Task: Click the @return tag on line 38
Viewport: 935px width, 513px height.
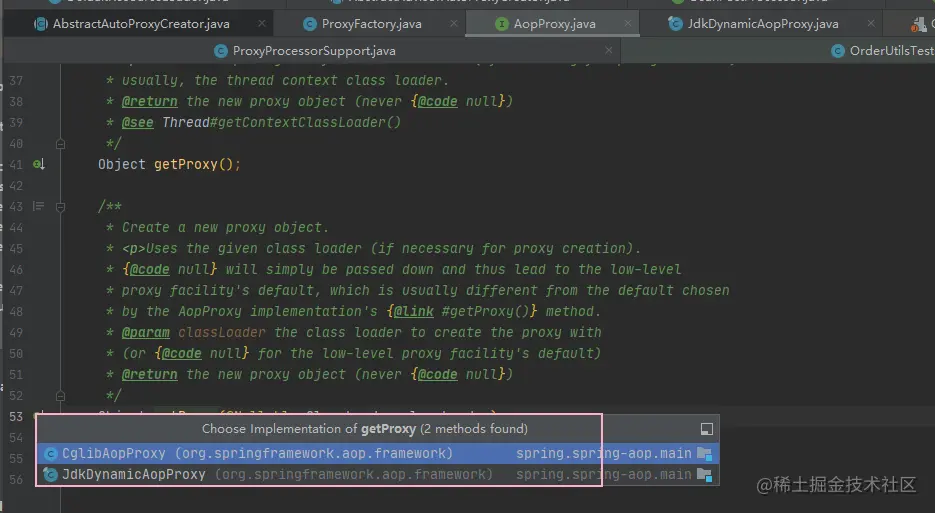Action: point(149,101)
